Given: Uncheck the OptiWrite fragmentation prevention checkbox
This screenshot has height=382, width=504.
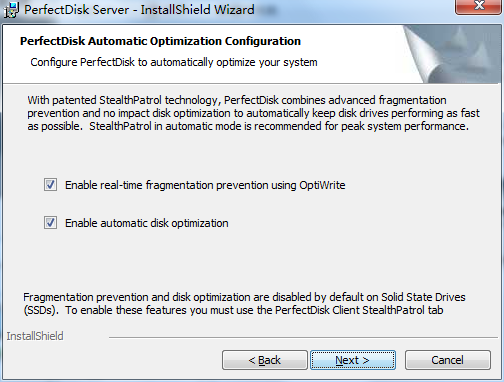Looking at the screenshot, I should [x=50, y=185].
